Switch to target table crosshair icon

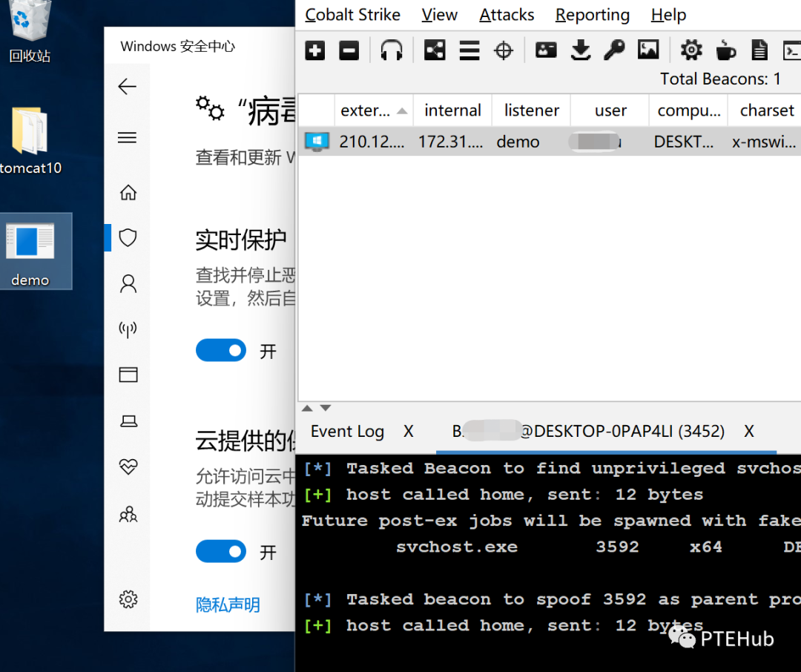[504, 50]
